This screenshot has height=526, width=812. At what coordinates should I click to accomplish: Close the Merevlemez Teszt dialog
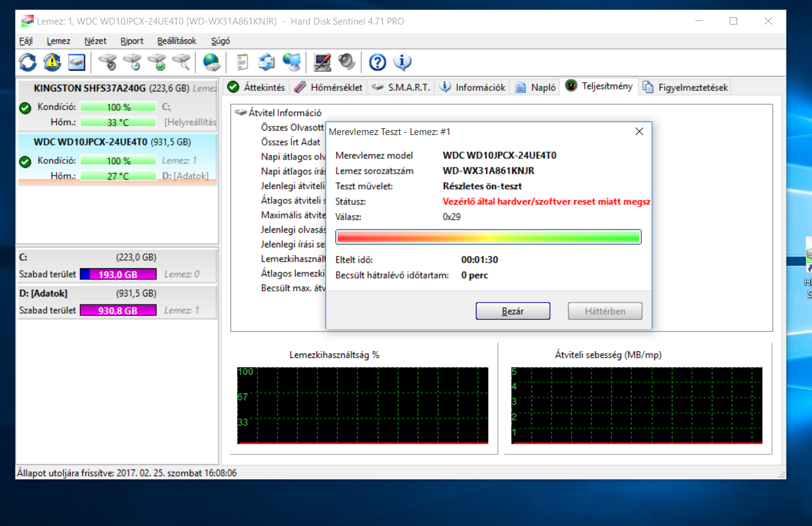click(x=639, y=131)
